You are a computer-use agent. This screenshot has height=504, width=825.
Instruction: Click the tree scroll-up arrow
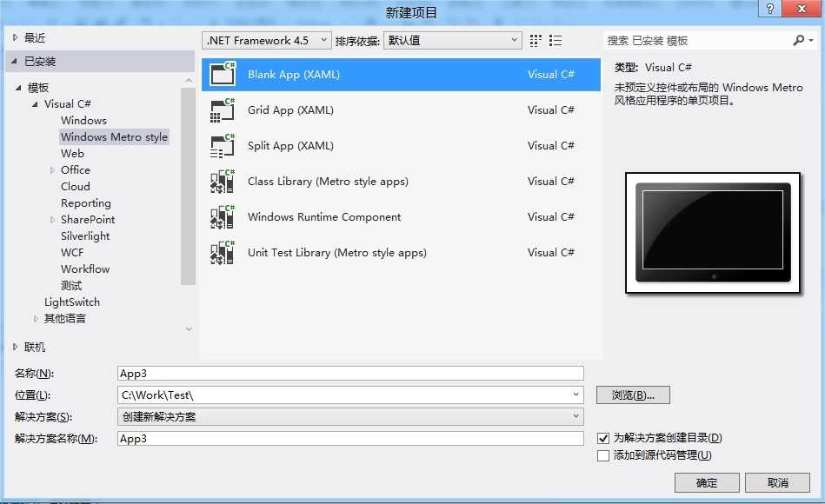coord(189,80)
